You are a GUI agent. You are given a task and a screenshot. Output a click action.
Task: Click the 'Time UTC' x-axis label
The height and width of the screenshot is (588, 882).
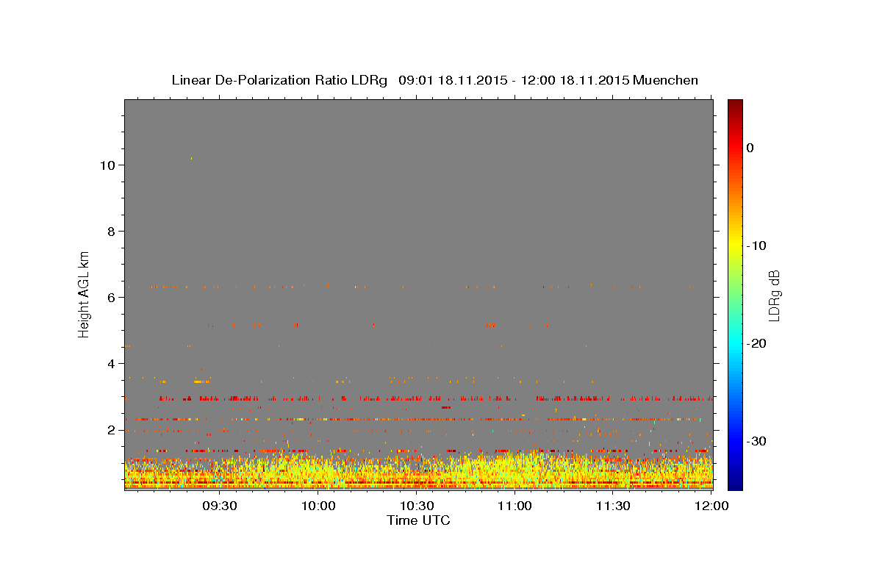pyautogui.click(x=418, y=520)
